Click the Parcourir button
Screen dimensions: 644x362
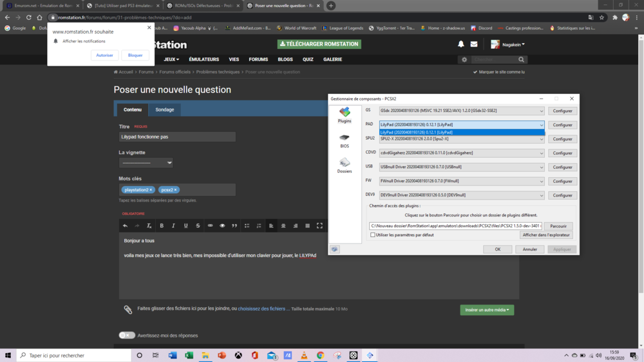point(558,226)
